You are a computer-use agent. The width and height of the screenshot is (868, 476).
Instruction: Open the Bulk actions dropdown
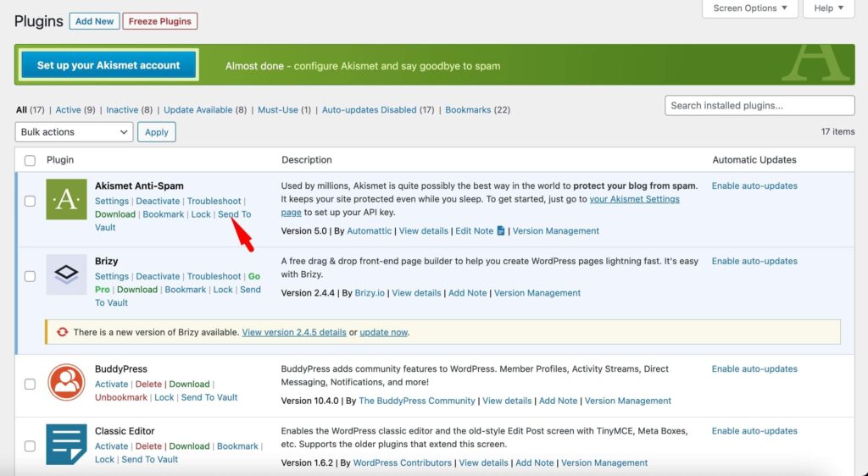pyautogui.click(x=74, y=132)
